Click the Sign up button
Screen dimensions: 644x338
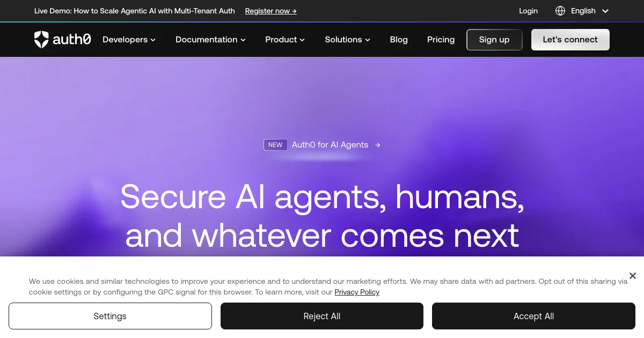[494, 40]
